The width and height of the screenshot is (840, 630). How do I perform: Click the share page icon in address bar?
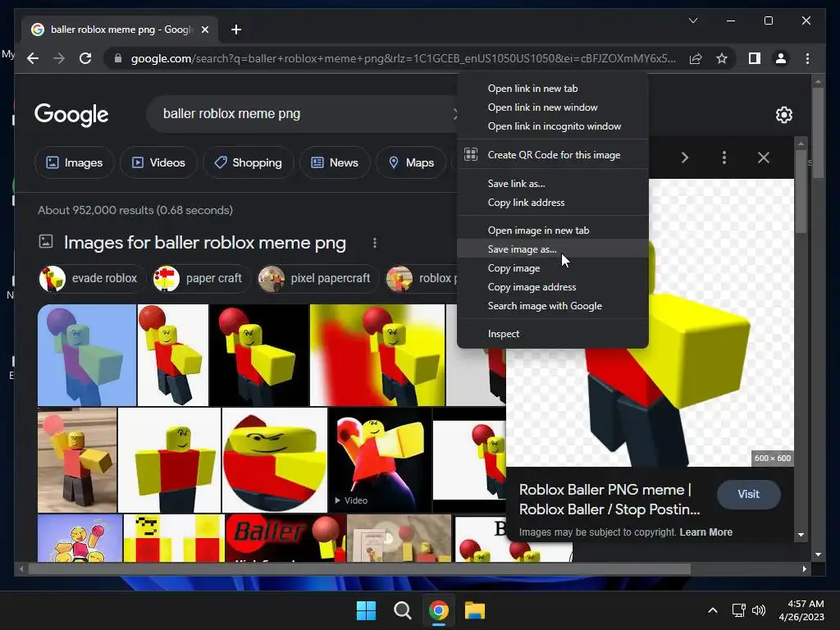tap(696, 58)
